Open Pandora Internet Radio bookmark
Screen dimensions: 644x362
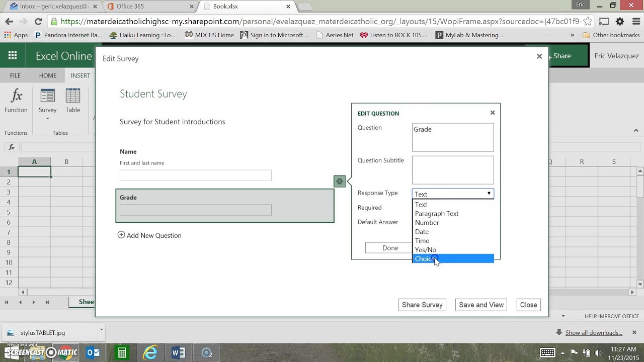coord(68,35)
